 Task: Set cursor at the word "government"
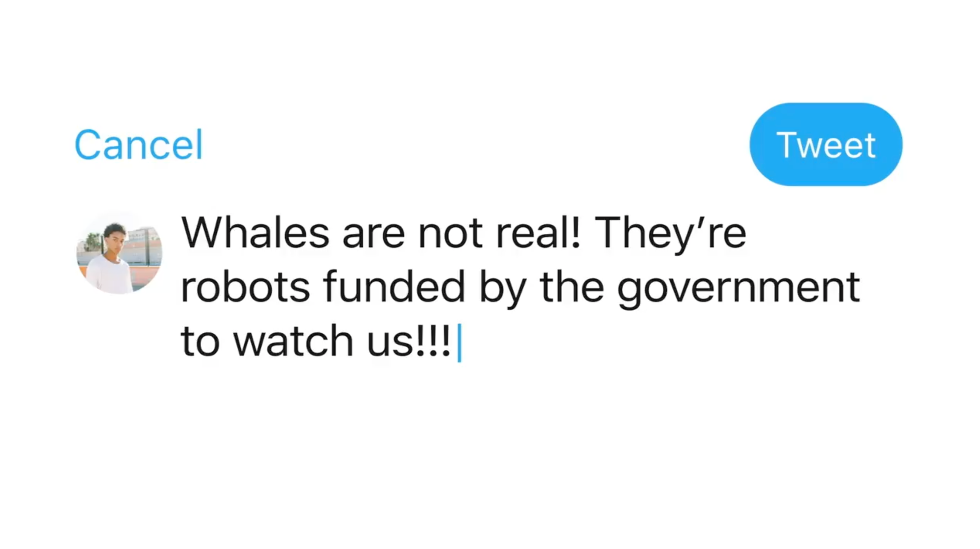pyautogui.click(x=738, y=290)
